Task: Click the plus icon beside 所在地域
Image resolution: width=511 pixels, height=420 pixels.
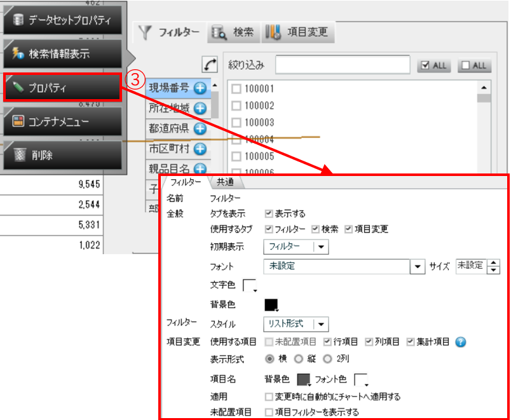Action: (x=200, y=109)
